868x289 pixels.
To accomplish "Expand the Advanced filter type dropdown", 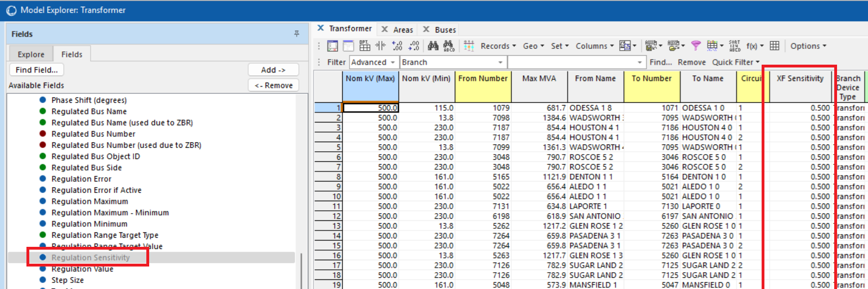I will [392, 62].
